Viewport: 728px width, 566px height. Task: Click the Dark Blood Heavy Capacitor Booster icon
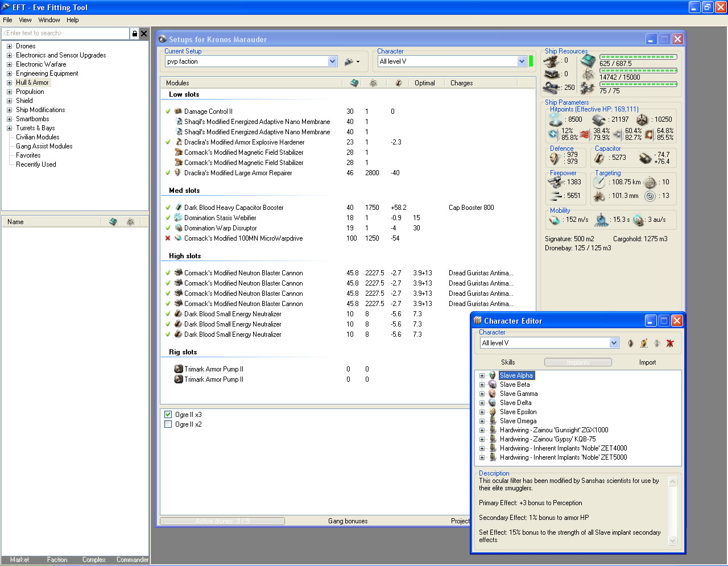coord(178,208)
